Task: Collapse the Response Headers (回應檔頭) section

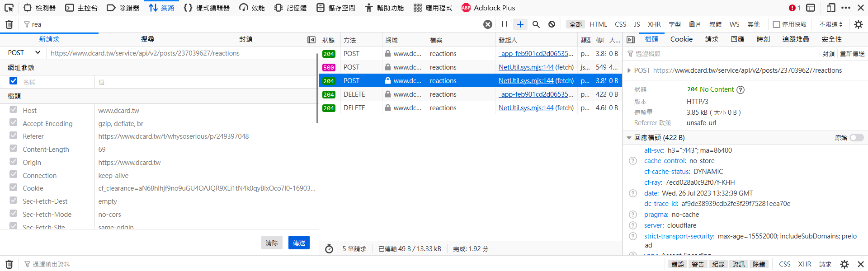Action: [x=629, y=138]
